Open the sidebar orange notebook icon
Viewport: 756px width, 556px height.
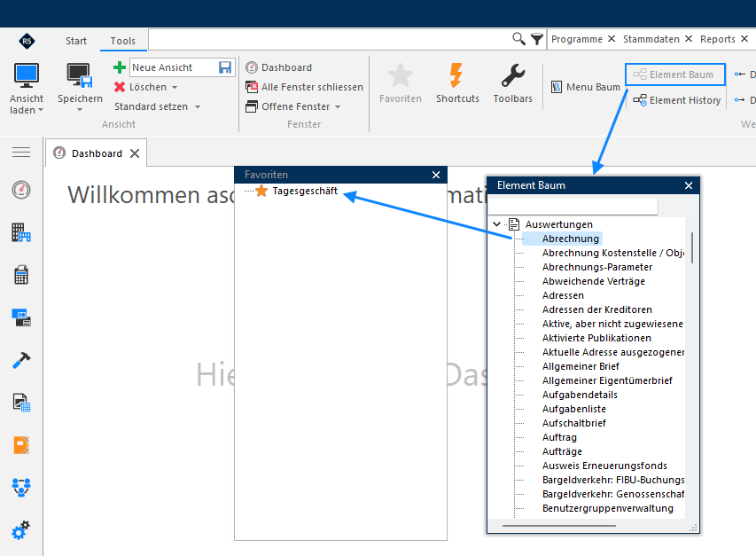(21, 444)
